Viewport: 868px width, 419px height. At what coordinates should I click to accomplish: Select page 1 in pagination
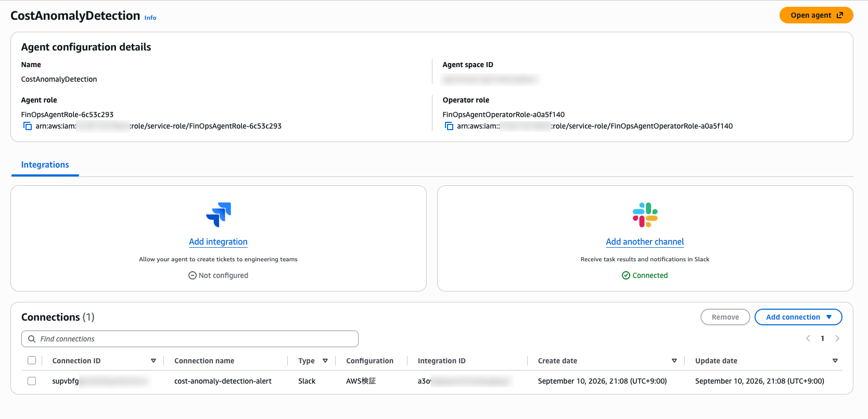[x=823, y=338]
